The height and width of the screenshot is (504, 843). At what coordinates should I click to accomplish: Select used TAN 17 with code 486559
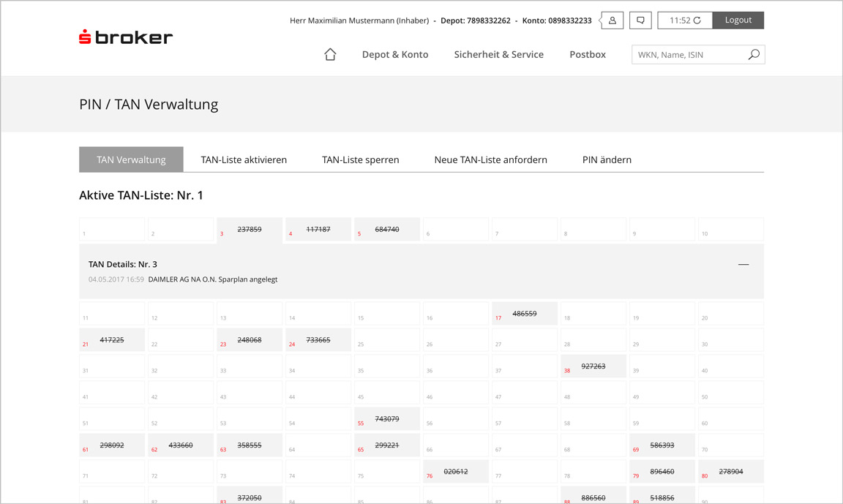[525, 314]
